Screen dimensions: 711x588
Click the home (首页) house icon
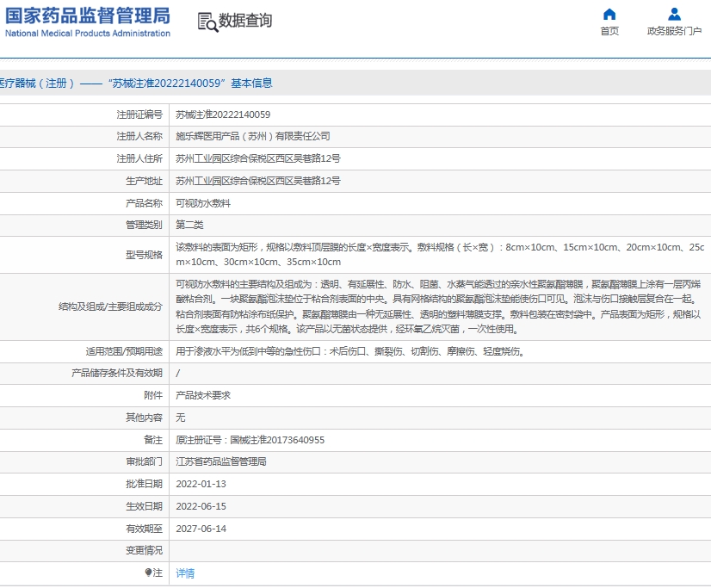point(609,15)
